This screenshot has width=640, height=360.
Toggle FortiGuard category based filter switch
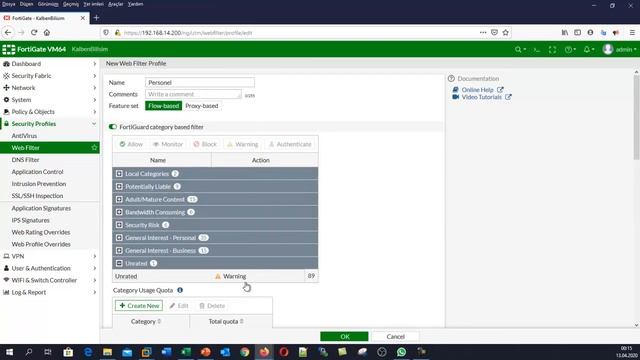(113, 127)
